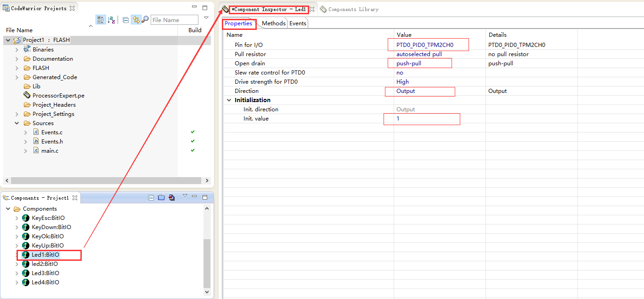644x299 pixels.
Task: Collapse the Initialization property group
Action: click(229, 100)
